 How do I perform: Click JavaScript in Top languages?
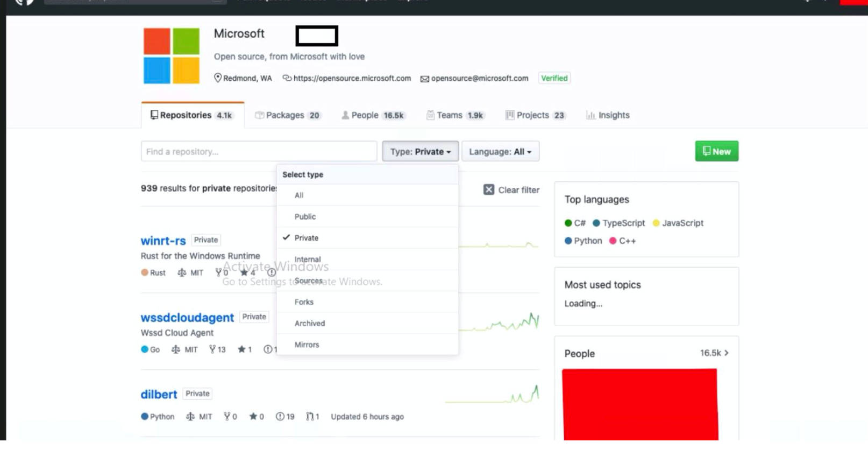pos(678,223)
